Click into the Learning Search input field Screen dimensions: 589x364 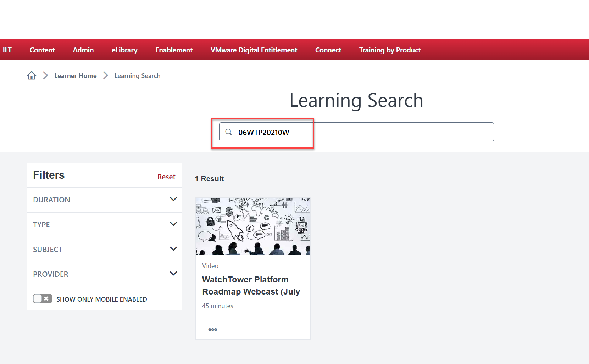356,132
